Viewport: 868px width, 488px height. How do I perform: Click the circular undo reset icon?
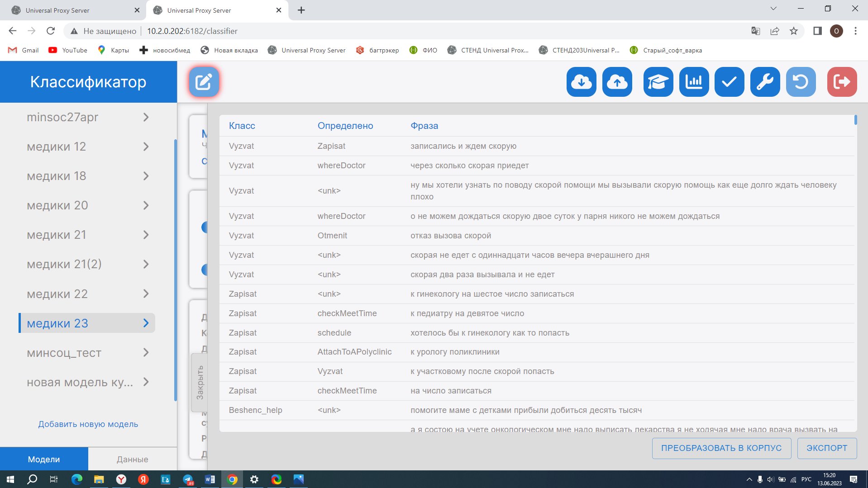pos(801,82)
